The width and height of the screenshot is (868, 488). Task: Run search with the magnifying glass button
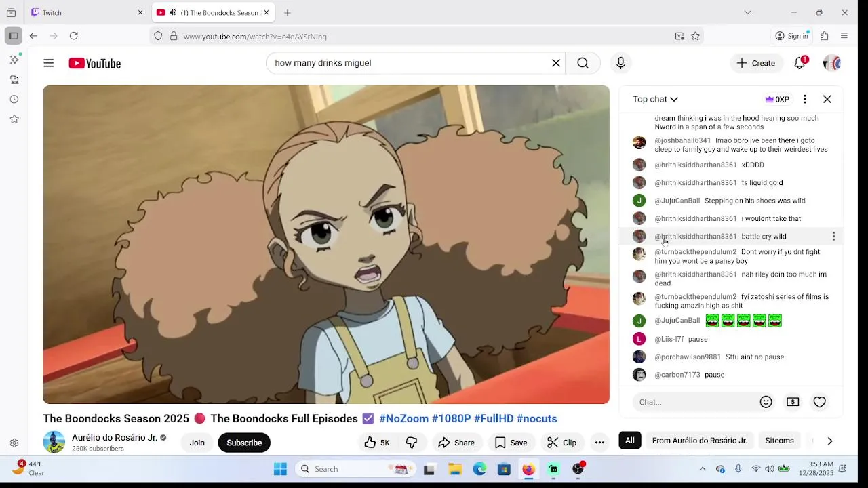(583, 63)
